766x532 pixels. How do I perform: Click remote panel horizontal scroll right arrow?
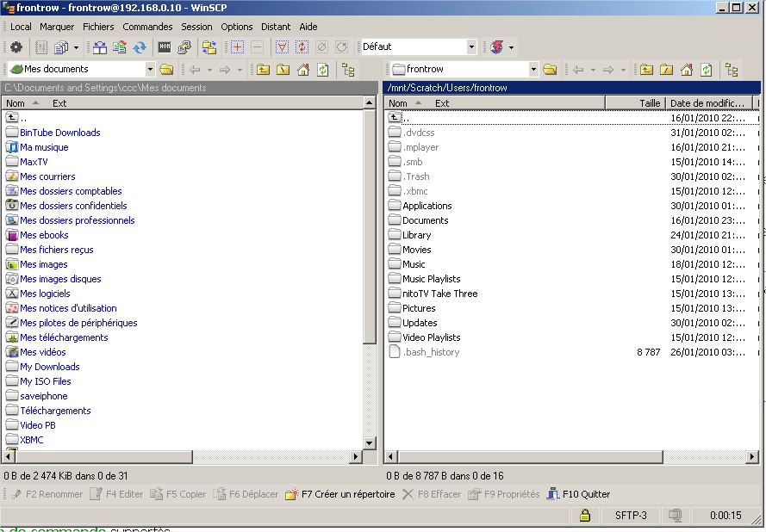coord(752,457)
